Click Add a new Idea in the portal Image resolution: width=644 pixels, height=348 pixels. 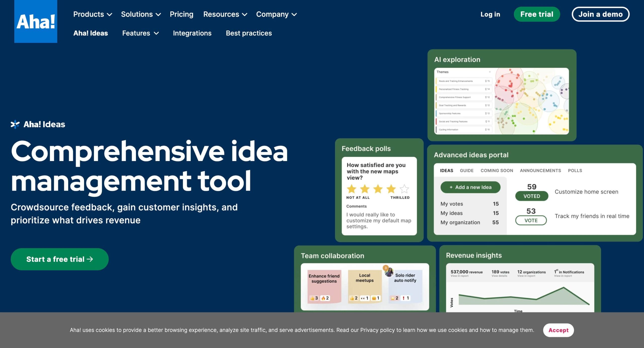coord(470,187)
